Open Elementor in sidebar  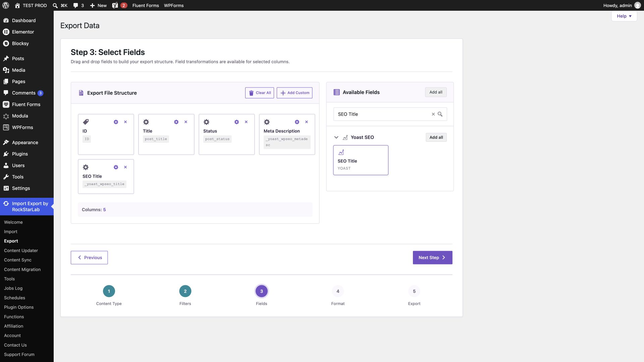click(27, 32)
